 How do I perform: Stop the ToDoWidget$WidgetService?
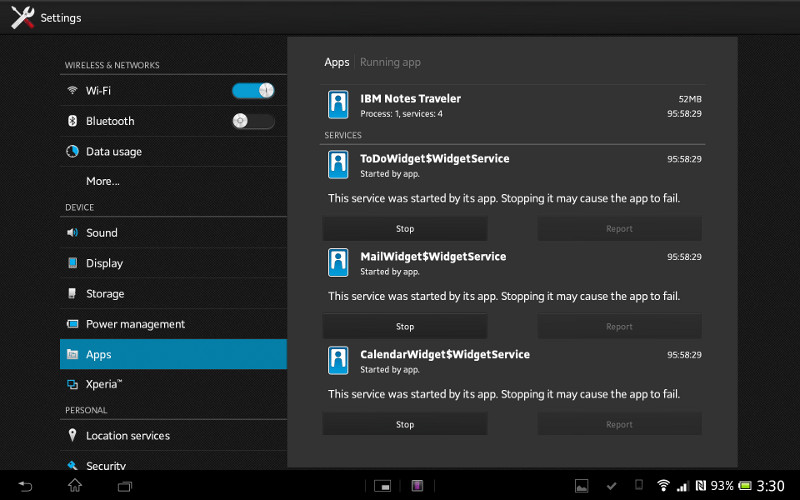pyautogui.click(x=405, y=229)
